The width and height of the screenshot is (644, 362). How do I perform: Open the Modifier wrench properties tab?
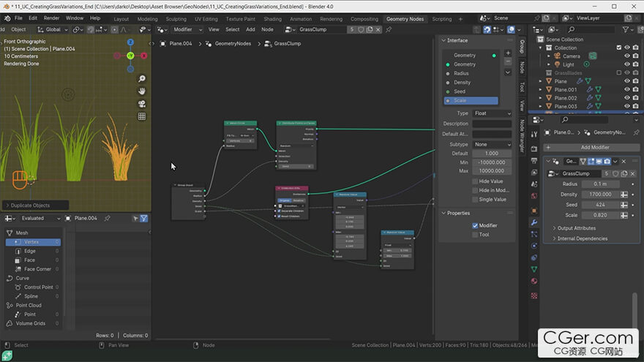pos(534,222)
